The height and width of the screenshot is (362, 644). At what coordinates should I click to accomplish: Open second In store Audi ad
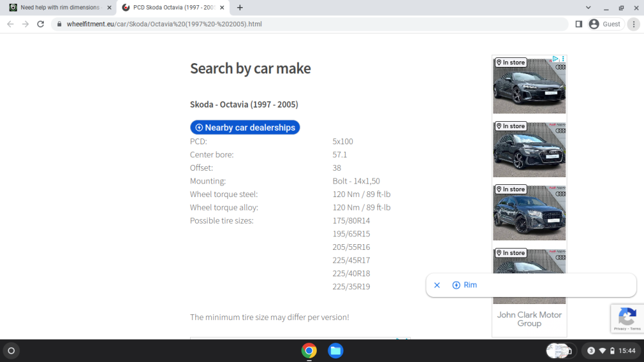pos(529,149)
